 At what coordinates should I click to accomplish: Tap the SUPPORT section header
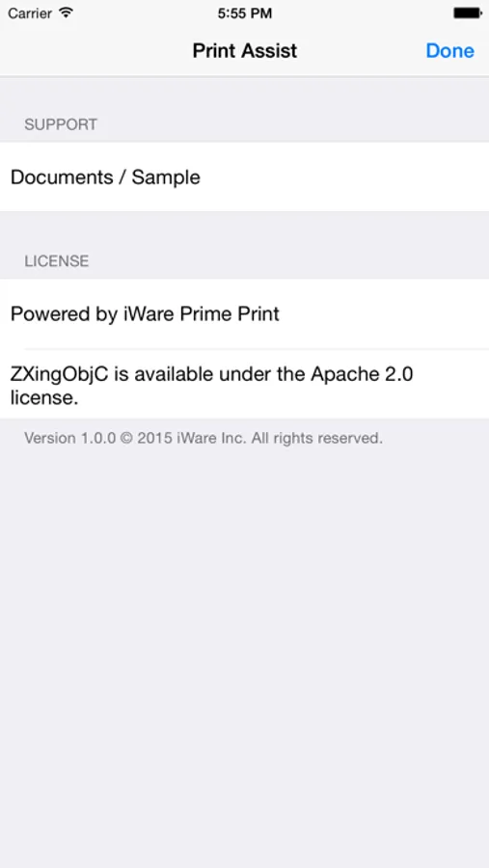click(x=61, y=124)
